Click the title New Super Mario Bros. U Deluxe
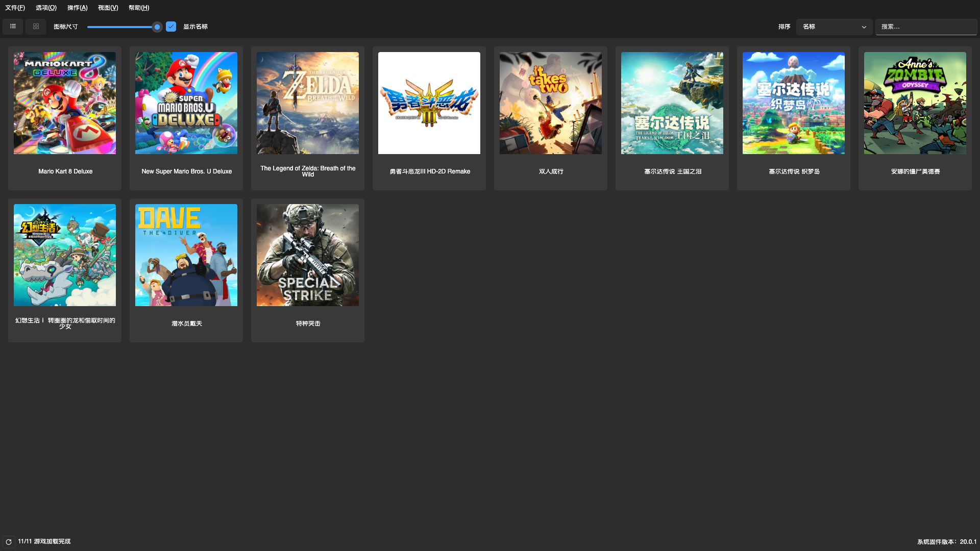This screenshot has width=980, height=551. coord(187,171)
